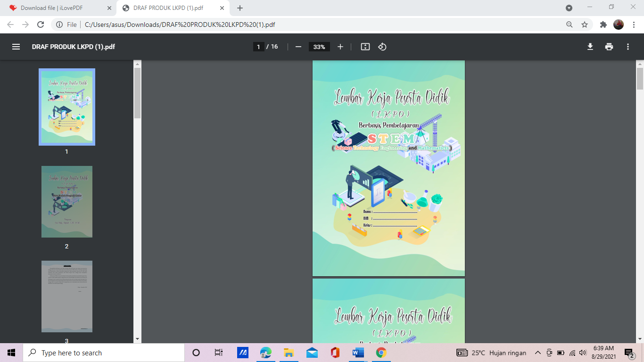The image size is (644, 362).
Task: Click the zoom out minus button
Action: (x=298, y=47)
